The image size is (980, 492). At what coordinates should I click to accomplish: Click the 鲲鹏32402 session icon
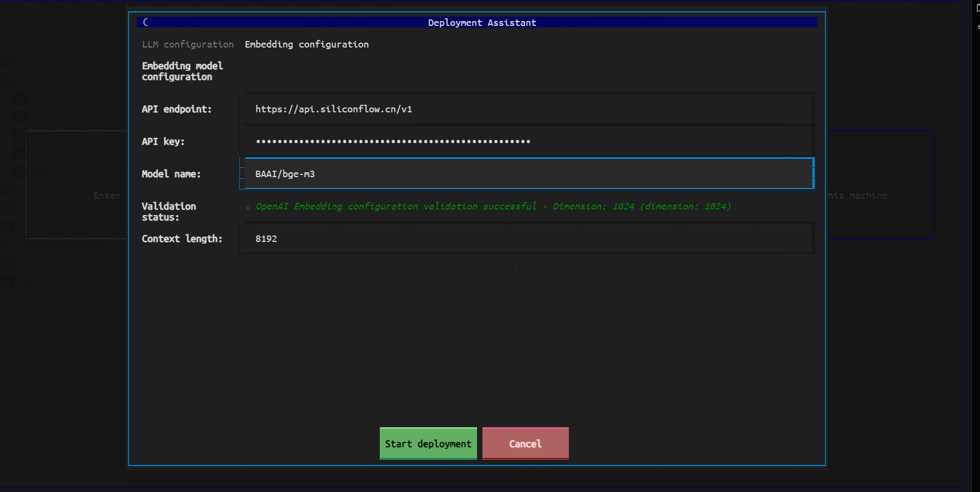tap(19, 171)
